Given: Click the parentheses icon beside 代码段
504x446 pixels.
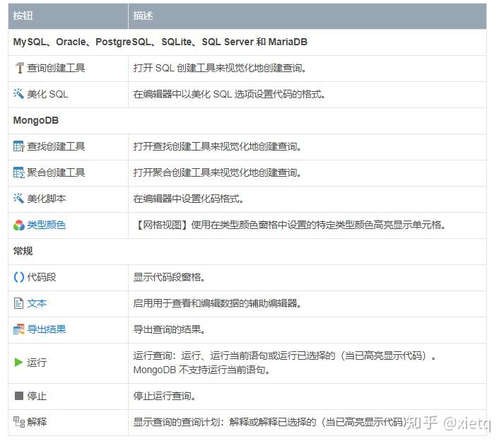Looking at the screenshot, I should (19, 277).
